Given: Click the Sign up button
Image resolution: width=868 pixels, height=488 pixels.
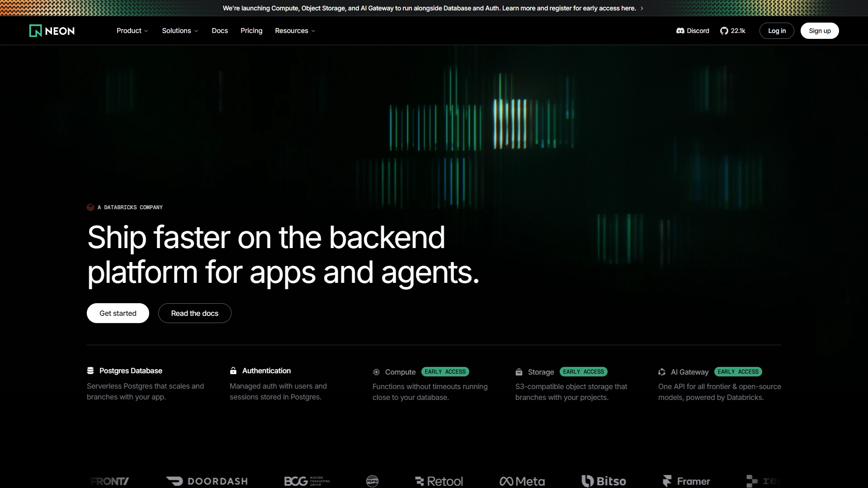Looking at the screenshot, I should coord(820,31).
